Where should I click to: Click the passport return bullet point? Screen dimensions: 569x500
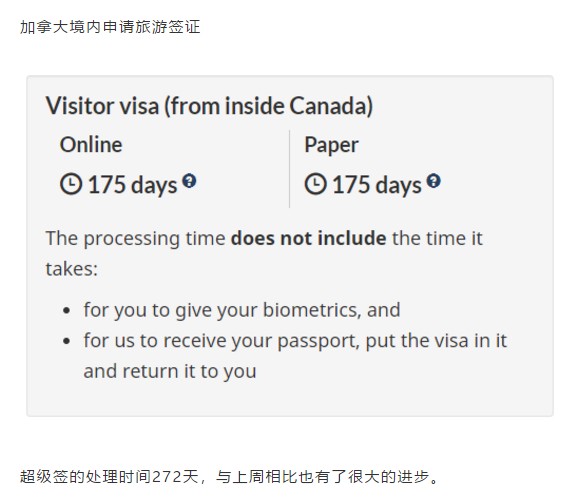coord(295,356)
